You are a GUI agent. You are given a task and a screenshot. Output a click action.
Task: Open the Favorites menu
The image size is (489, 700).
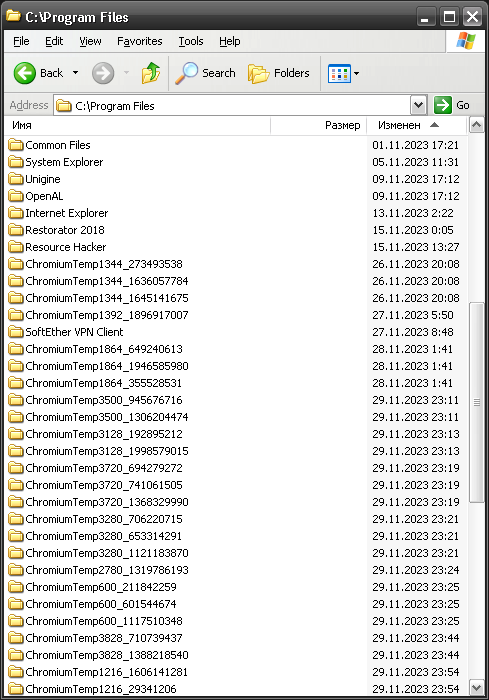pyautogui.click(x=140, y=41)
